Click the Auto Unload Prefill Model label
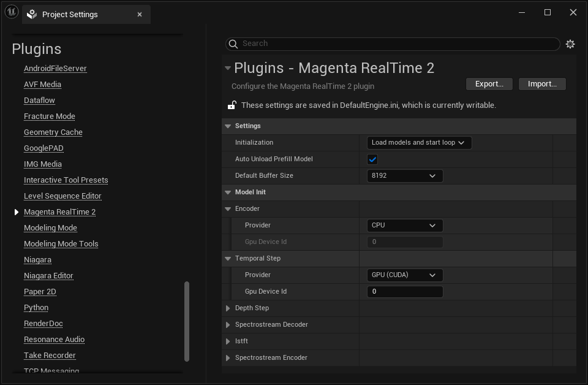The image size is (588, 385). point(274,159)
